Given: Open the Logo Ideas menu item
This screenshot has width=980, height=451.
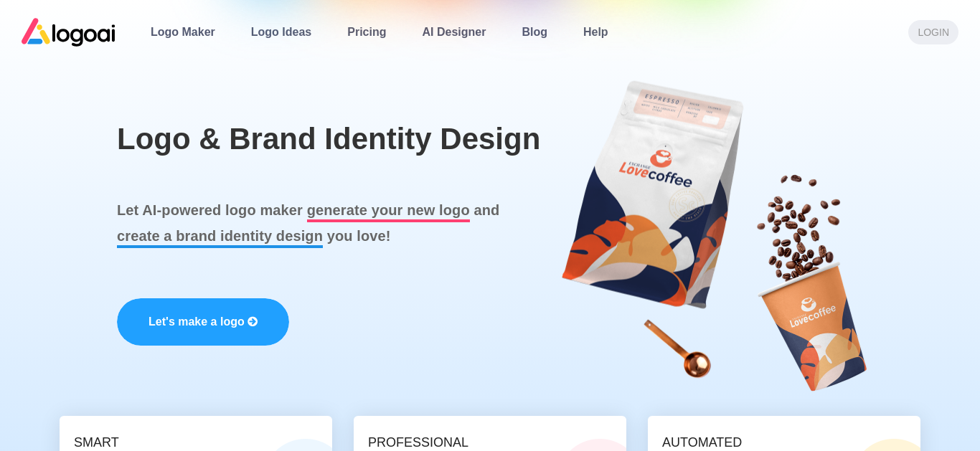Looking at the screenshot, I should coord(281,32).
